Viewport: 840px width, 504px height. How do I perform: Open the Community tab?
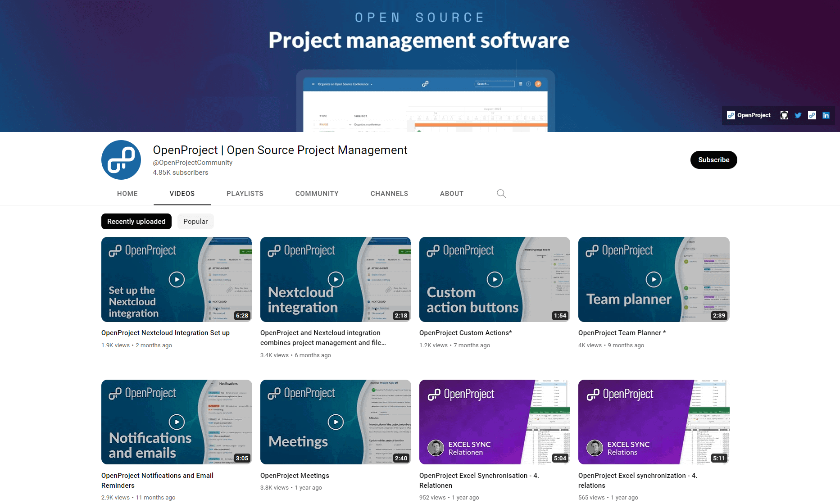tap(317, 194)
